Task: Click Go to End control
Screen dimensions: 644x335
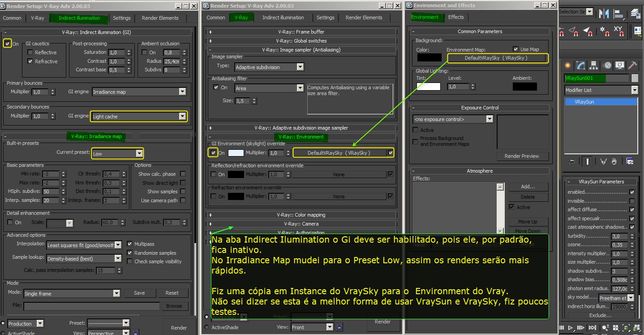Action: coord(592,327)
